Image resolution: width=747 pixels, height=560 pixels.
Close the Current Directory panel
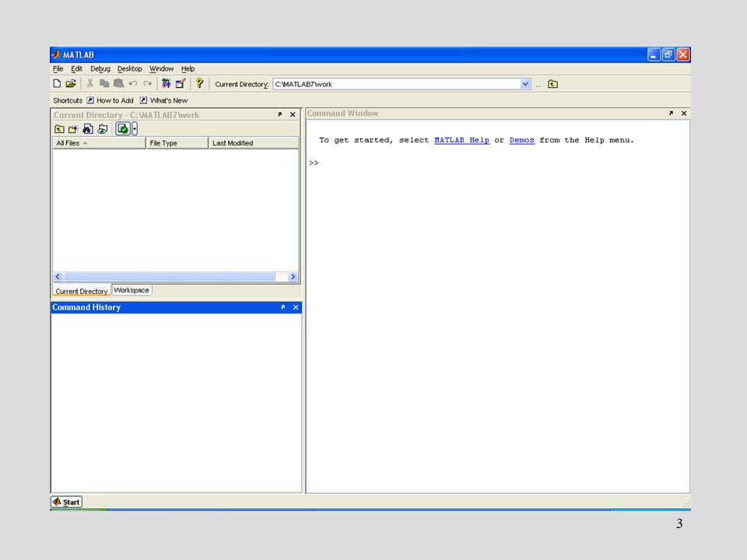coord(293,114)
